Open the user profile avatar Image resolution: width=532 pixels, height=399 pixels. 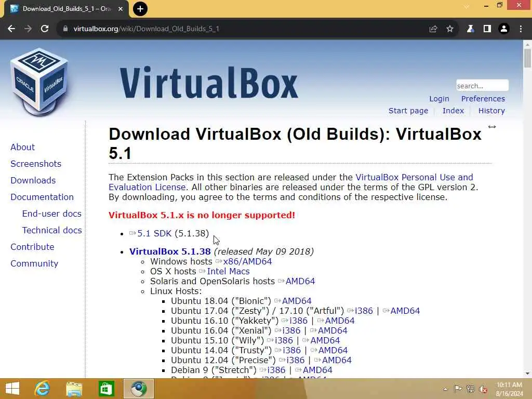pyautogui.click(x=504, y=29)
